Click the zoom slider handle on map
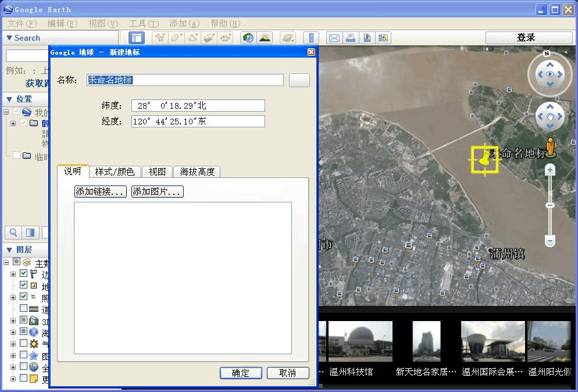The width and height of the screenshot is (578, 392). click(550, 205)
